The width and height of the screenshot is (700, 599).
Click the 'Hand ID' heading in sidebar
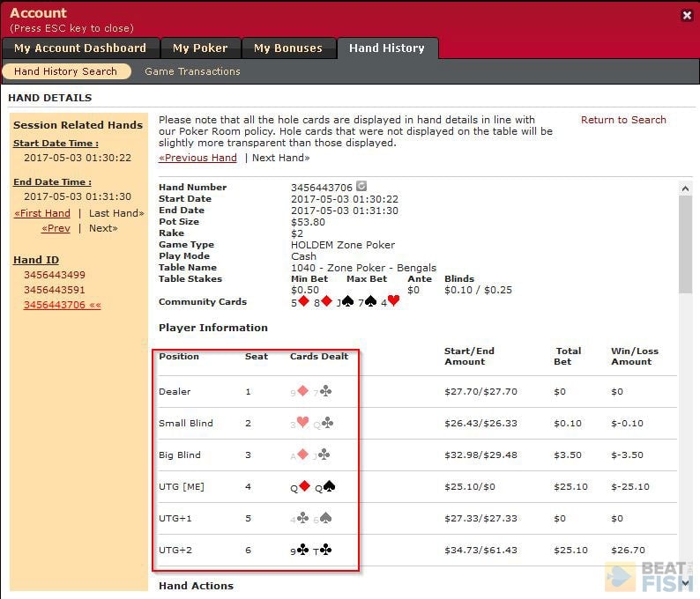36,260
